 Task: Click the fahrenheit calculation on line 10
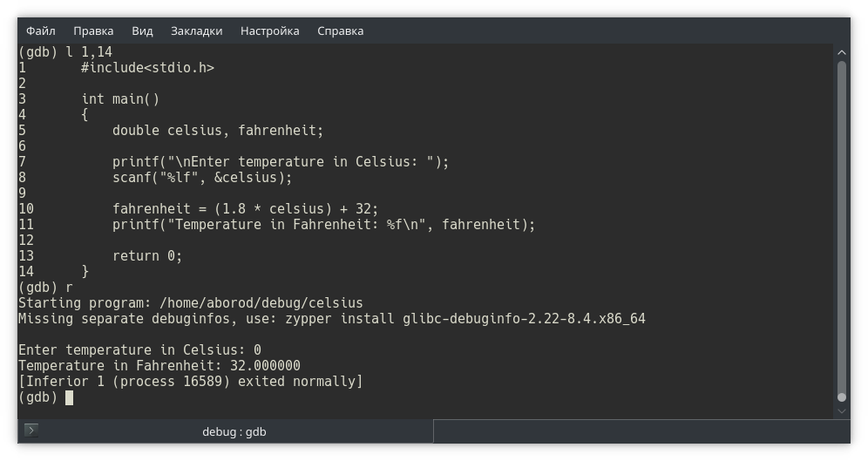[245, 209]
